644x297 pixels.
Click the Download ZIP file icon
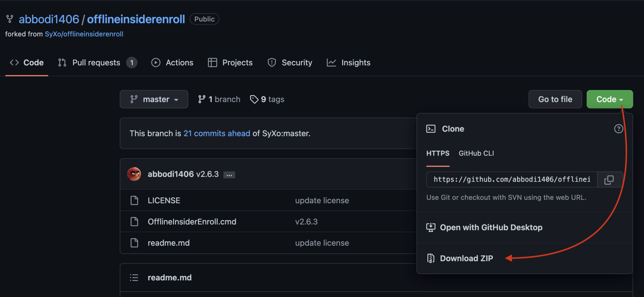click(430, 258)
